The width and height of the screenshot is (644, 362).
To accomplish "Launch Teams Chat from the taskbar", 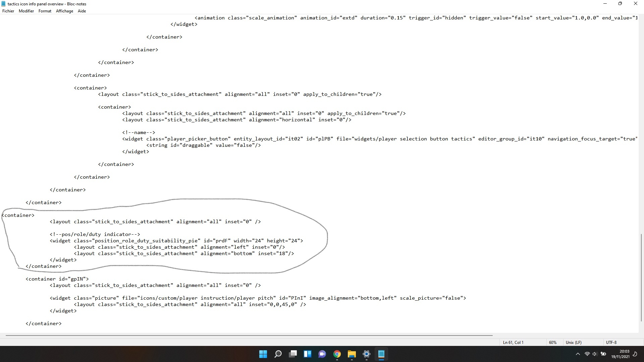I will (x=322, y=354).
